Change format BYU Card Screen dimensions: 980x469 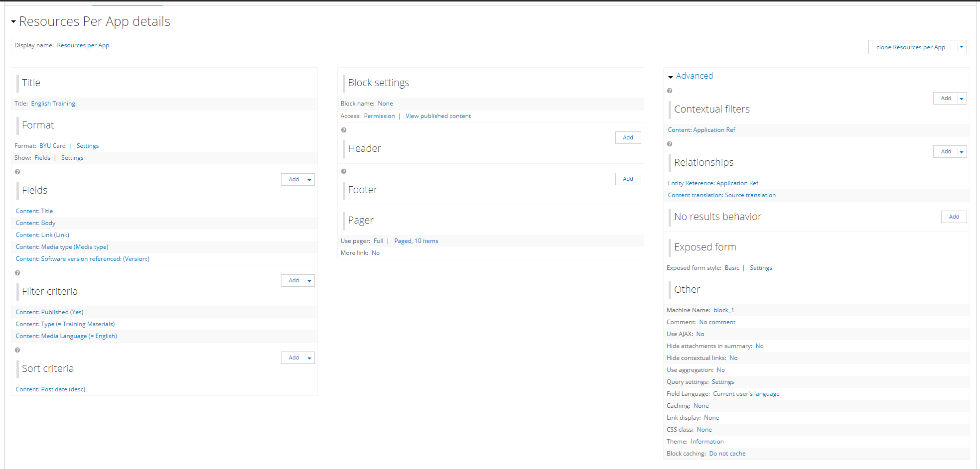click(x=52, y=146)
